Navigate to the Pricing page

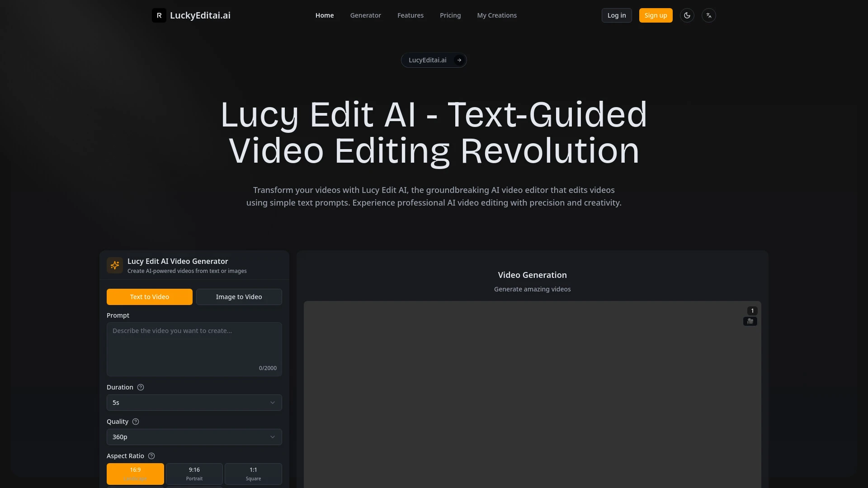pos(450,15)
